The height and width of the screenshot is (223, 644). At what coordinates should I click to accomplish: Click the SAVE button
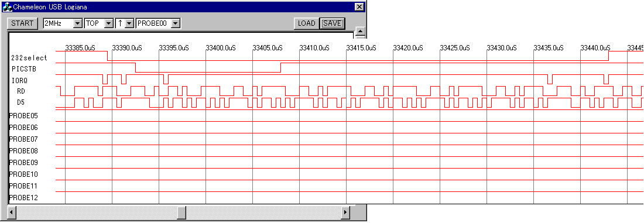tap(333, 23)
